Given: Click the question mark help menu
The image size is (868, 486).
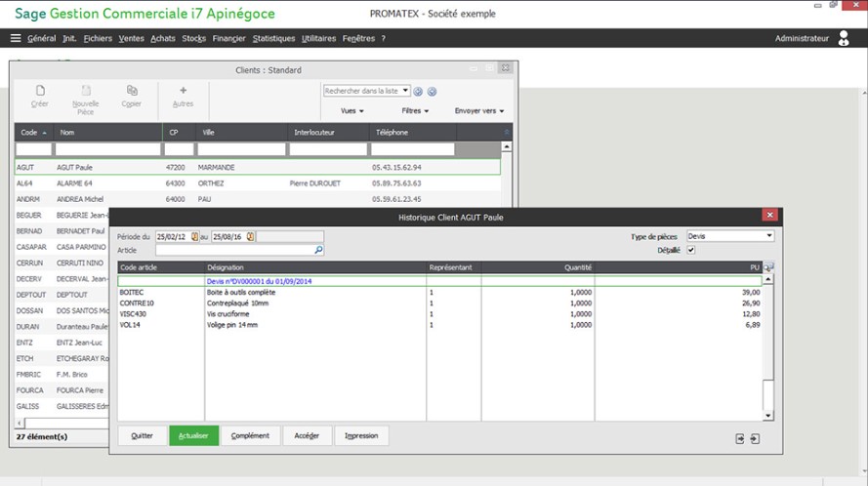Looking at the screenshot, I should pos(383,38).
